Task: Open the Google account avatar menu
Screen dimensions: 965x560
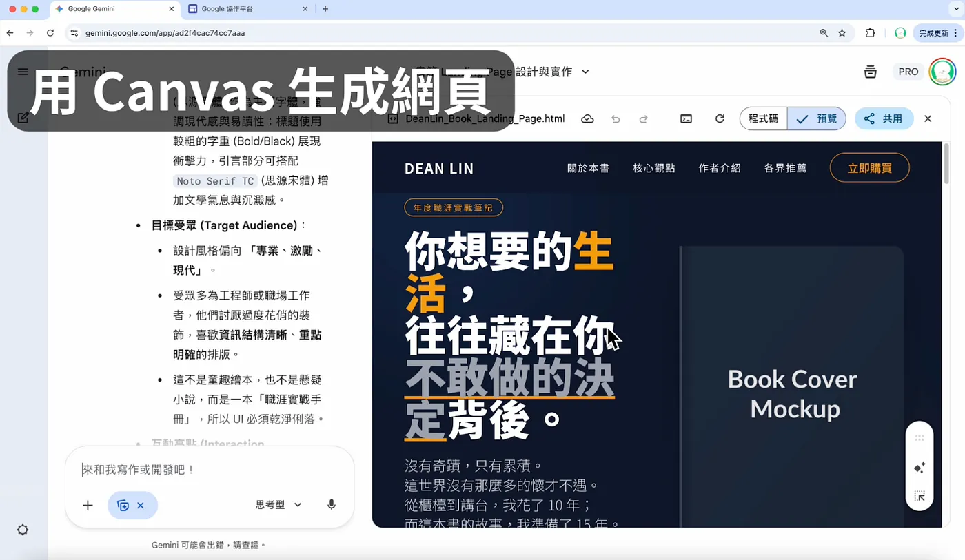Action: coord(942,72)
